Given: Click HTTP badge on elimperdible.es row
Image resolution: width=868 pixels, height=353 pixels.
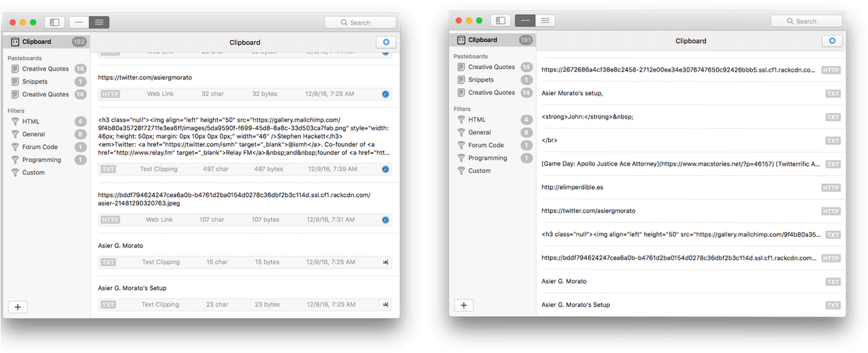Looking at the screenshot, I should pos(831,188).
